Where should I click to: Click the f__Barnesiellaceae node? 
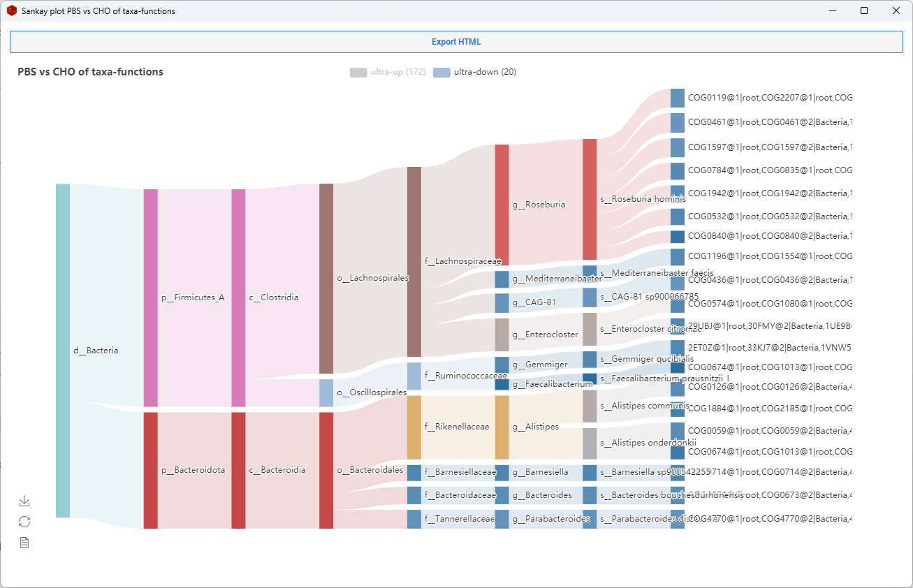(x=414, y=473)
